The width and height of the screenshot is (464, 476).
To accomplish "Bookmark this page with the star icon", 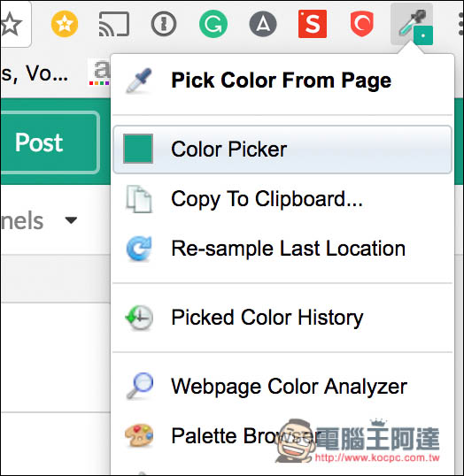I will 11,24.
